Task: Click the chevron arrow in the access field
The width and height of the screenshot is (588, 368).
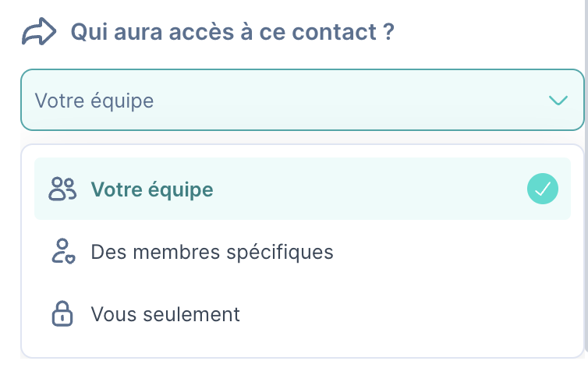Action: coord(558,101)
